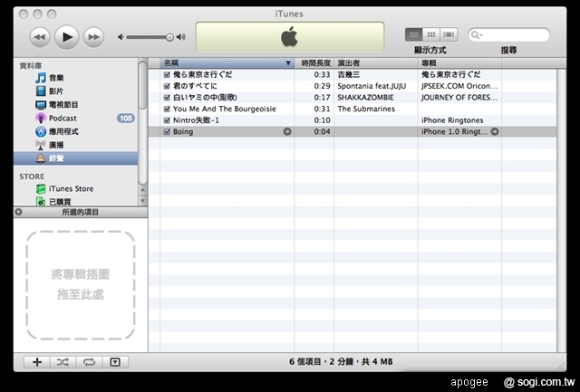The width and height of the screenshot is (580, 392).
Task: Switch to Cover Flow view mode
Action: [449, 34]
